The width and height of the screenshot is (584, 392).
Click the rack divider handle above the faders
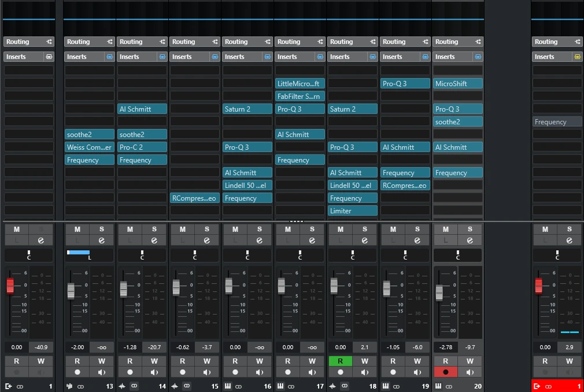[x=296, y=221]
